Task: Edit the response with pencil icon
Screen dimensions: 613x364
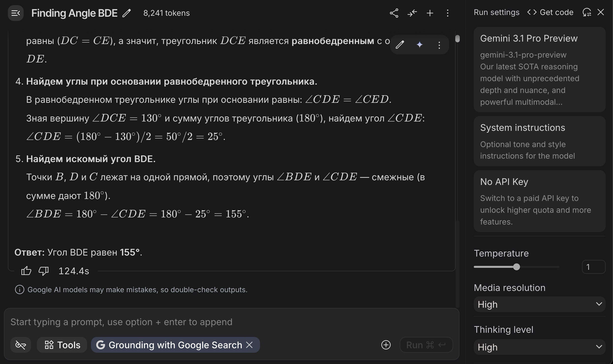Action: [x=400, y=45]
